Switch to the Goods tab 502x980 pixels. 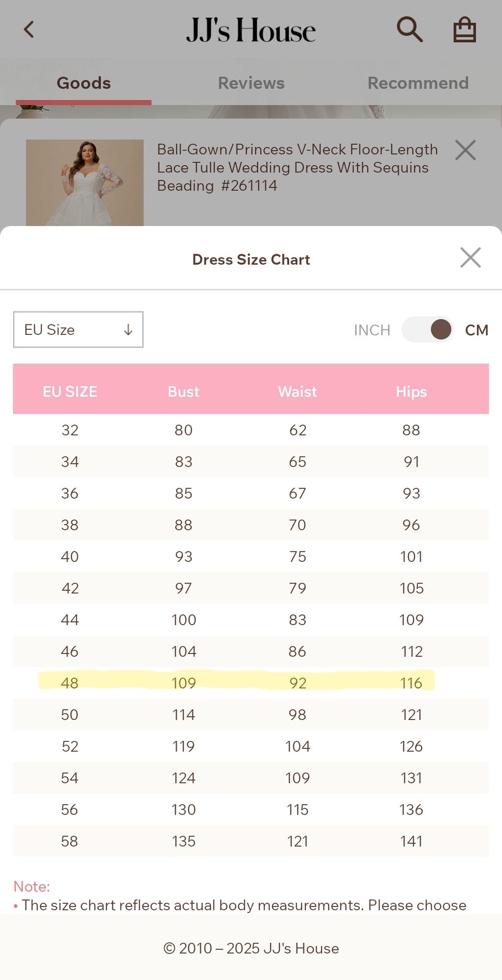[84, 83]
